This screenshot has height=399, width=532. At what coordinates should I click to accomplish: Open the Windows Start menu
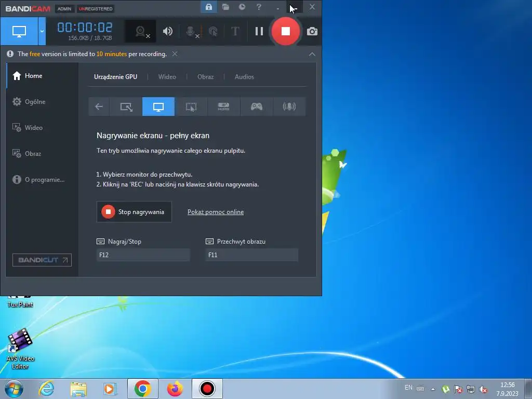click(14, 389)
